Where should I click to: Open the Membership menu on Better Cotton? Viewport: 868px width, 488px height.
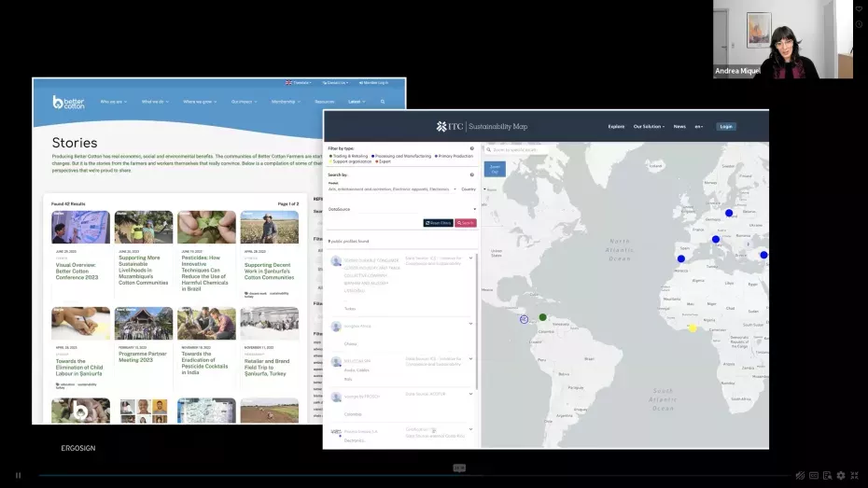(284, 102)
